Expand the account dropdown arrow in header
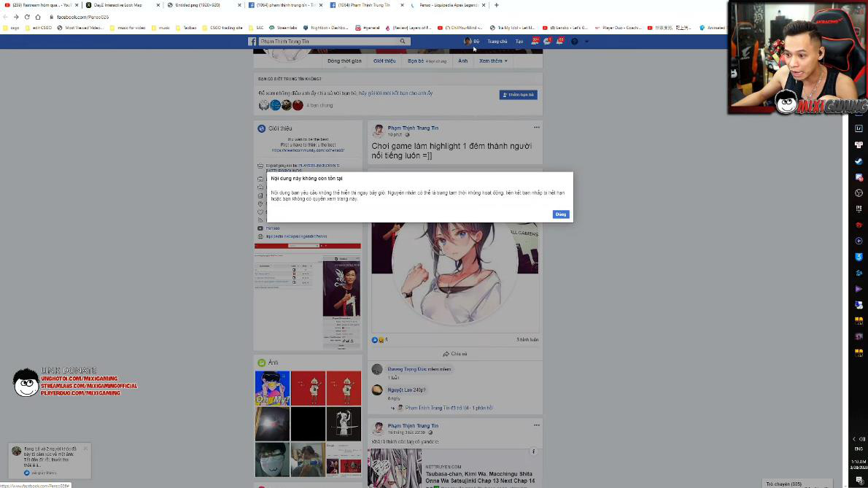868x488 pixels. [x=586, y=42]
